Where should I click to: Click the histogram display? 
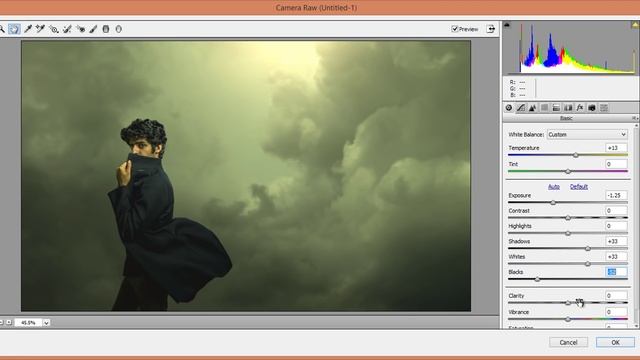(571, 48)
